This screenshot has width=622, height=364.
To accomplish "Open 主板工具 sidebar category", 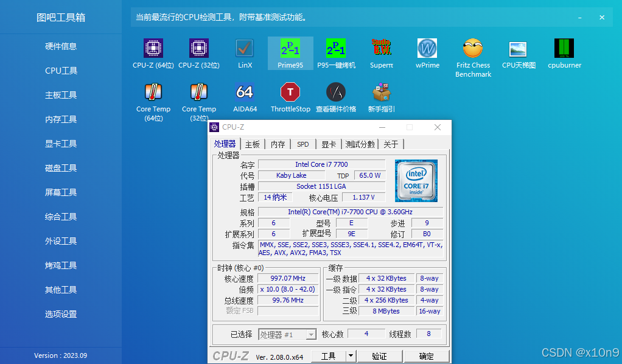I will (x=61, y=95).
